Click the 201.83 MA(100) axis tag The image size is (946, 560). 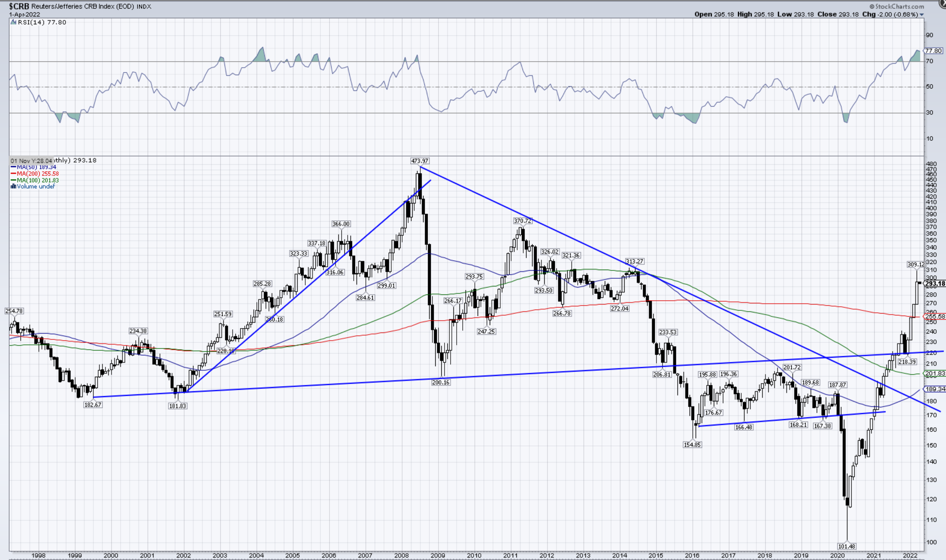coord(935,374)
